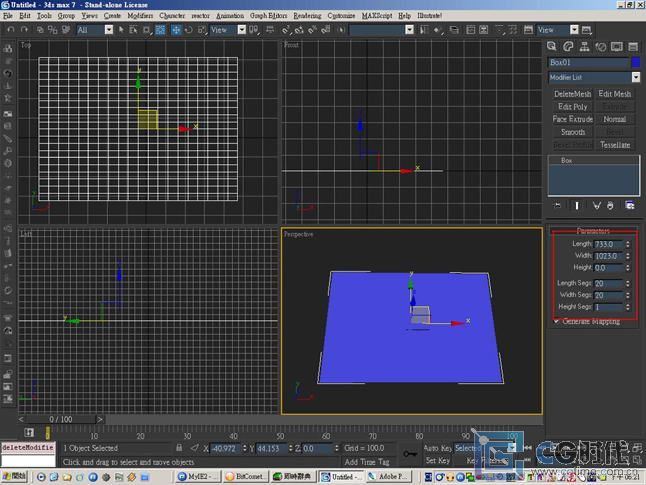Activate the Select and Rotate tool
646x485 pixels.
[189, 30]
